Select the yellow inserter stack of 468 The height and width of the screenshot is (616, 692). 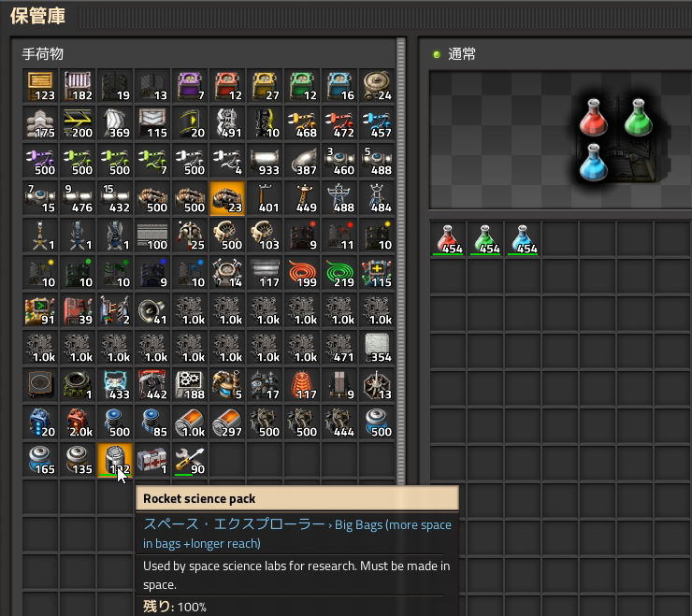[x=302, y=123]
